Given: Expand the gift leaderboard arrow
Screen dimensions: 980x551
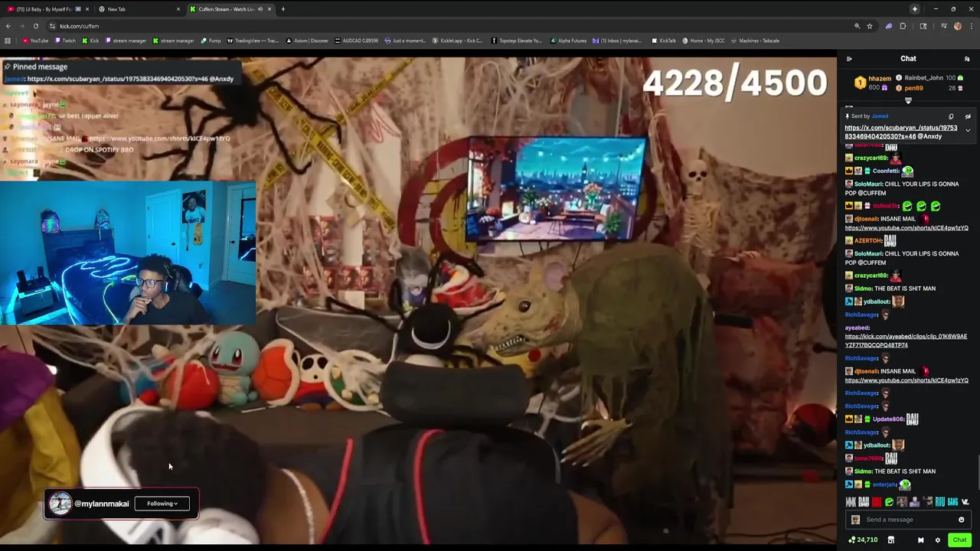Looking at the screenshot, I should click(x=908, y=101).
